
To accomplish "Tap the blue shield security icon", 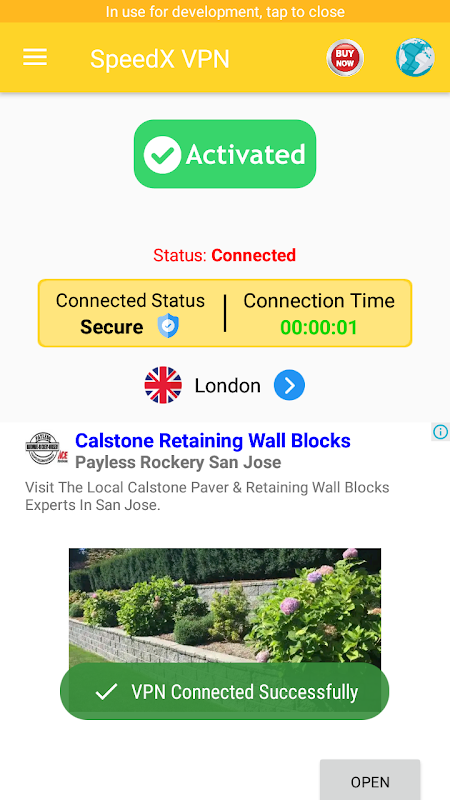I will [x=168, y=326].
